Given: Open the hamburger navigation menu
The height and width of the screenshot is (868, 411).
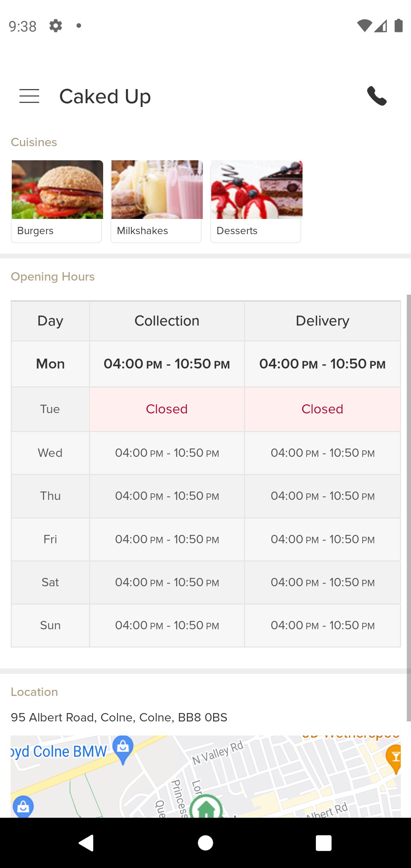Looking at the screenshot, I should point(29,96).
